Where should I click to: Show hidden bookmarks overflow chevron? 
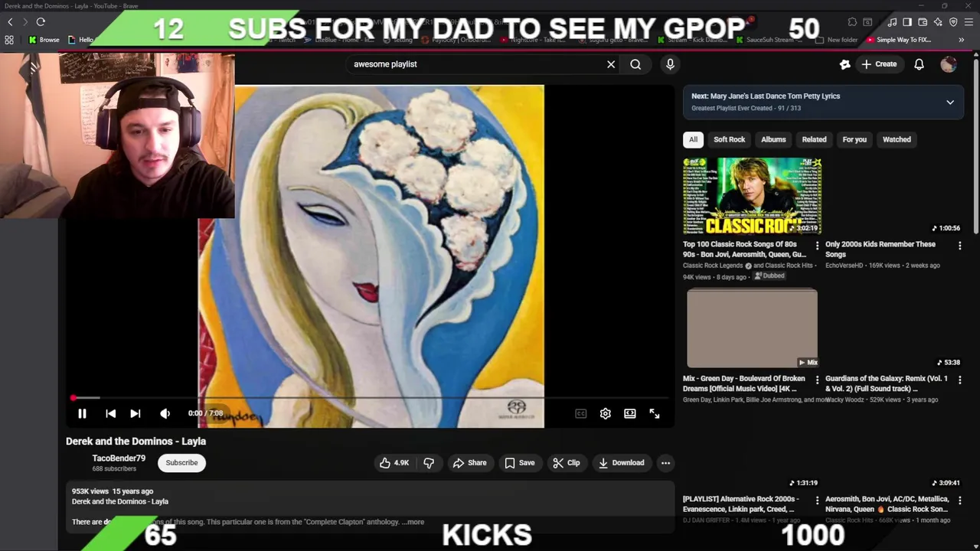pyautogui.click(x=961, y=40)
